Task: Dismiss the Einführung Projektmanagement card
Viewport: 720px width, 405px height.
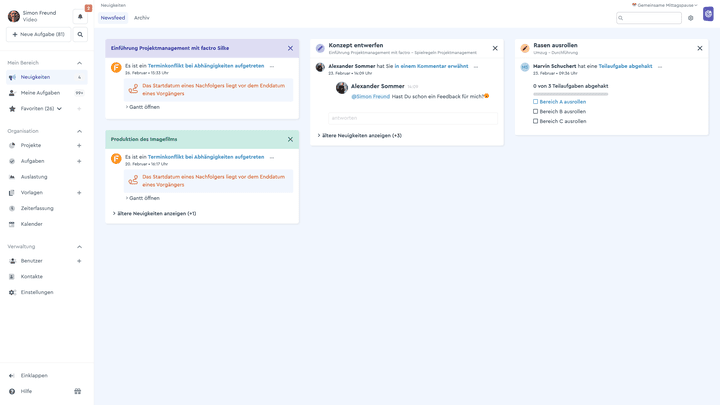Action: click(x=290, y=48)
